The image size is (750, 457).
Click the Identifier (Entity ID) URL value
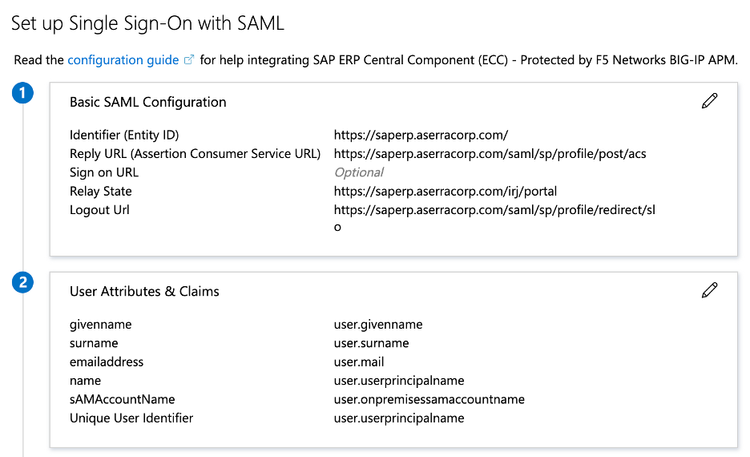(421, 135)
